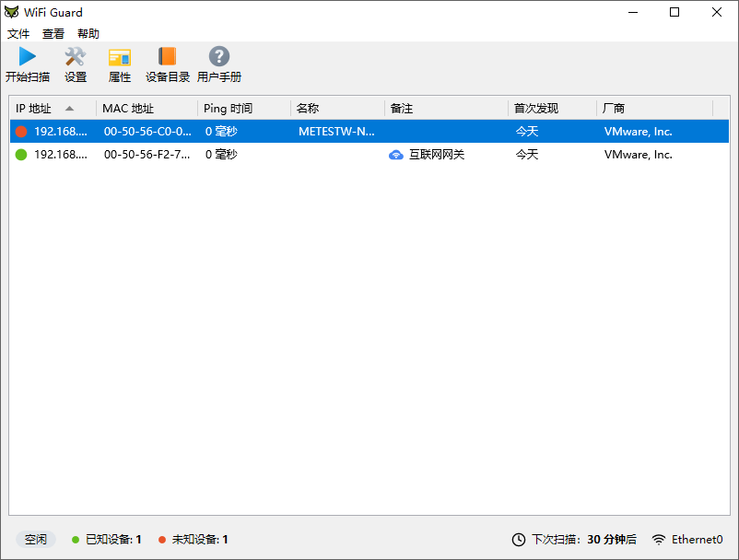Click the 0 毫秒 ping value in the second row

point(221,155)
